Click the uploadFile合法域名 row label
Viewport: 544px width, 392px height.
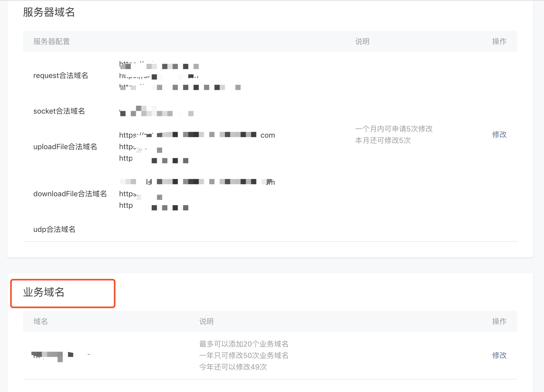[x=65, y=147]
